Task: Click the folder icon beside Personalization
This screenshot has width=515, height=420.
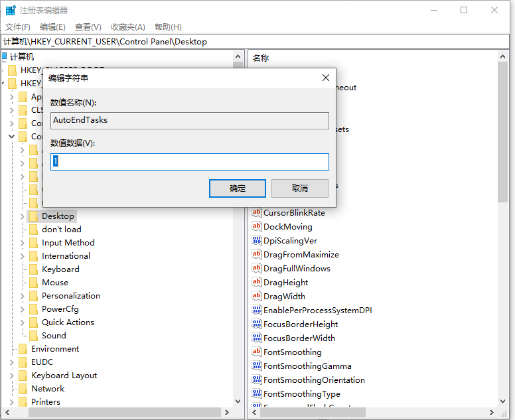Action: coord(33,296)
